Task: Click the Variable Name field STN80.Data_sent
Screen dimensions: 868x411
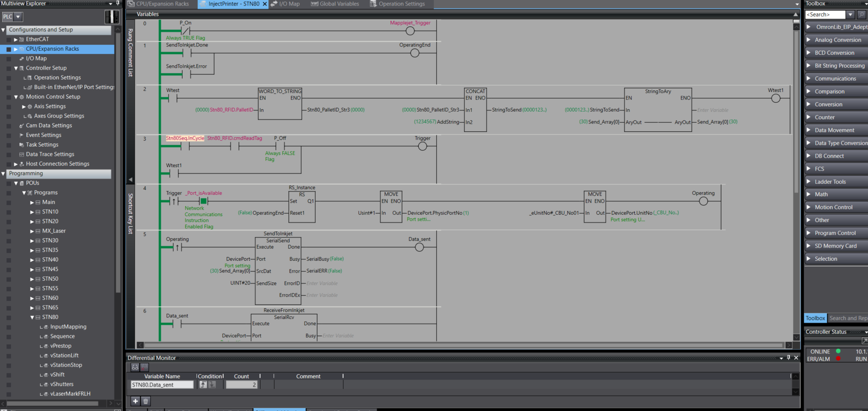Action: coord(162,385)
